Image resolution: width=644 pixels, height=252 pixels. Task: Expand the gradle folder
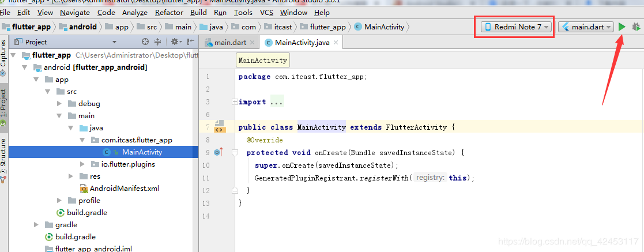[36, 225]
